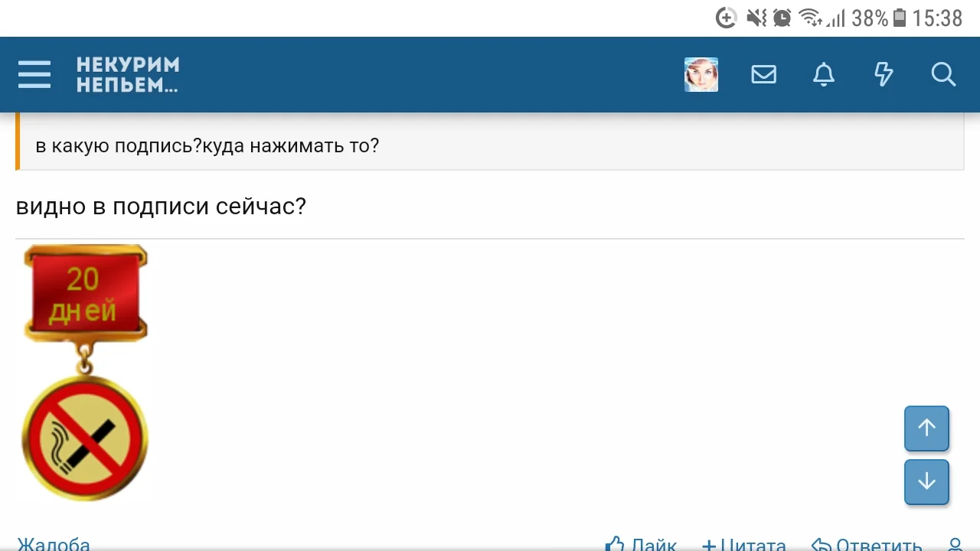Select the НЕКУРИМ НЕПЬЕМ forum logo
Viewport: 980px width, 551px height.
pos(127,74)
